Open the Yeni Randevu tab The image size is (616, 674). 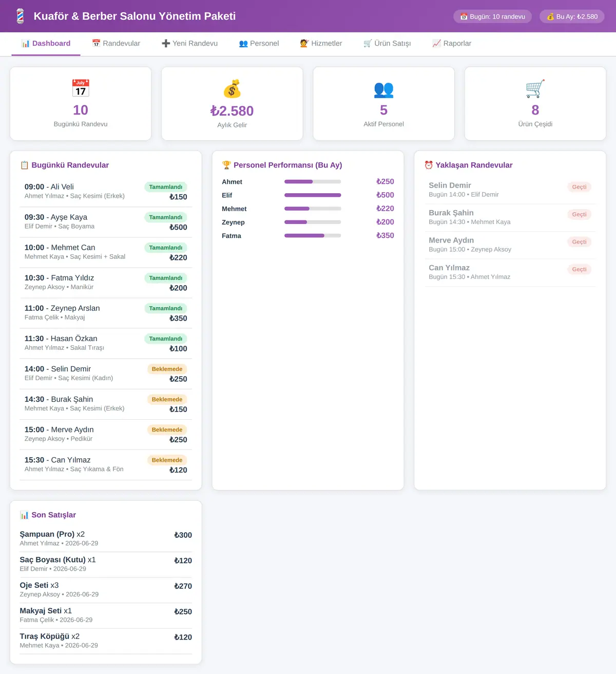(x=189, y=44)
